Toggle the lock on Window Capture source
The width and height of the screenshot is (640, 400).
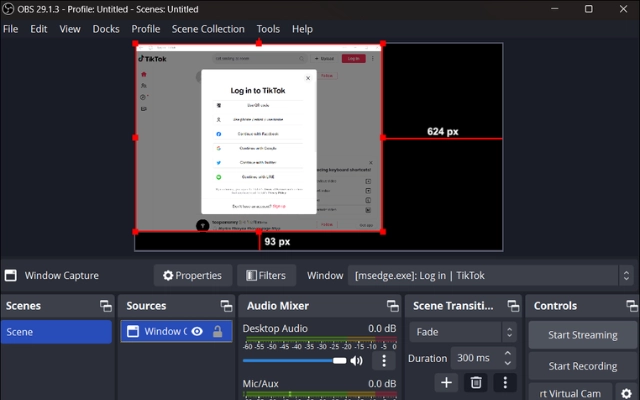(218, 331)
